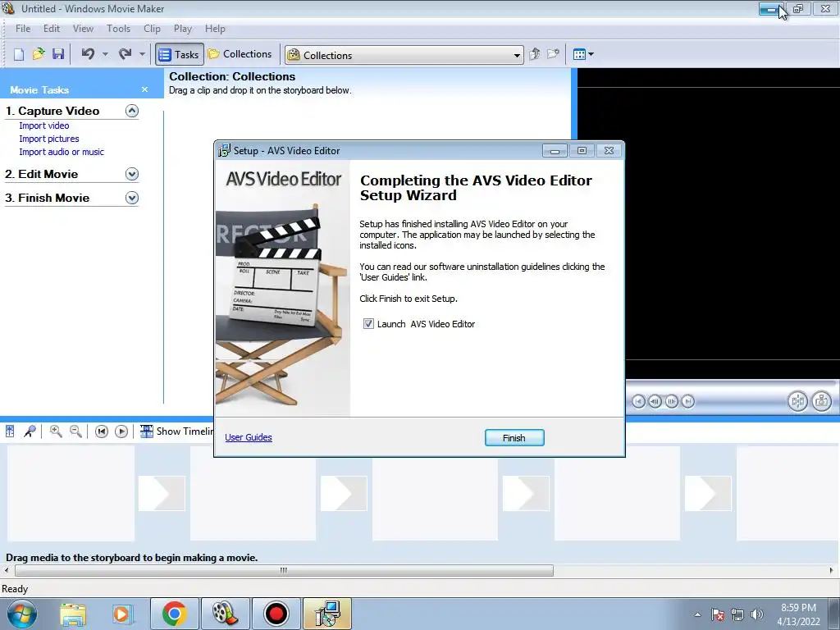Open the Collections combo box
The width and height of the screenshot is (840, 630).
click(404, 55)
